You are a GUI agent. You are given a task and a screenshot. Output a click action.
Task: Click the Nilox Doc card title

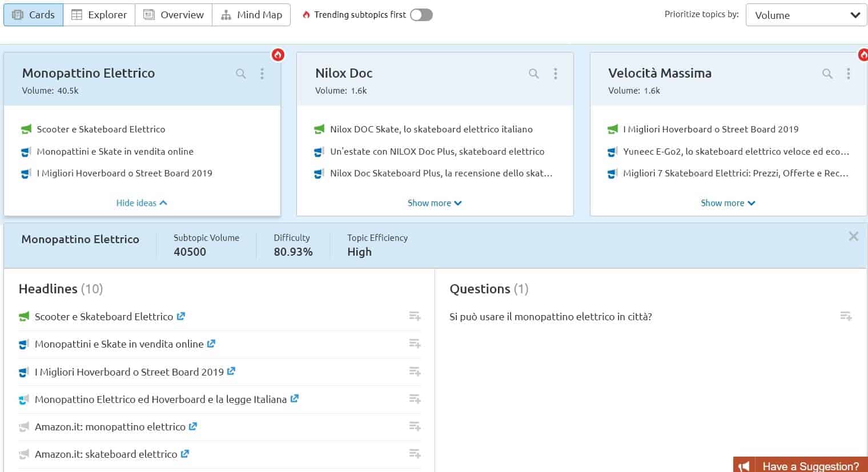344,73
